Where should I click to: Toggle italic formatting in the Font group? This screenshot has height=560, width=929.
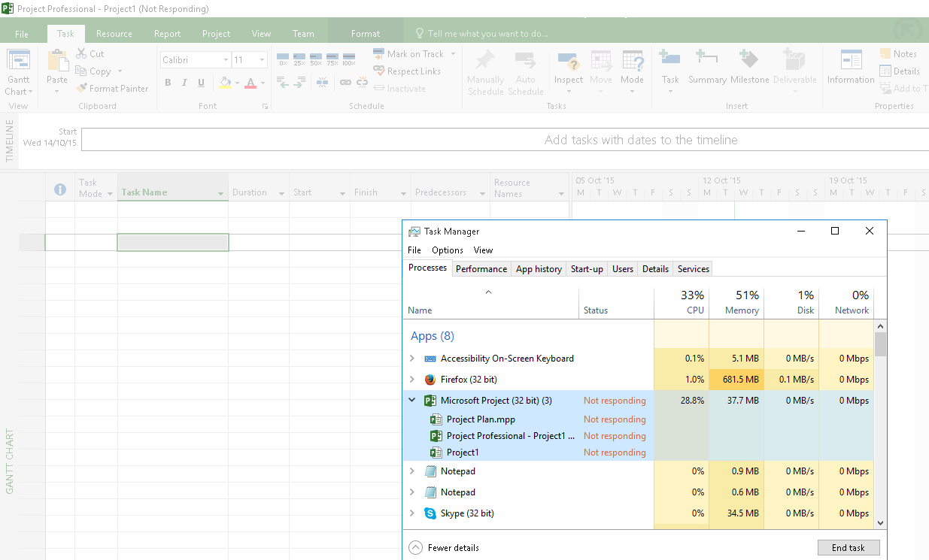(184, 83)
